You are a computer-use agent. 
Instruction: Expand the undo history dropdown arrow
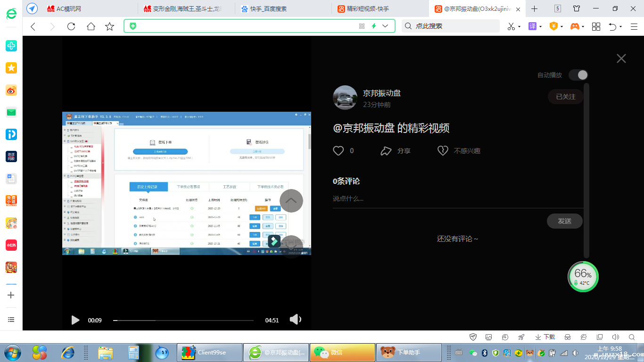click(x=620, y=26)
